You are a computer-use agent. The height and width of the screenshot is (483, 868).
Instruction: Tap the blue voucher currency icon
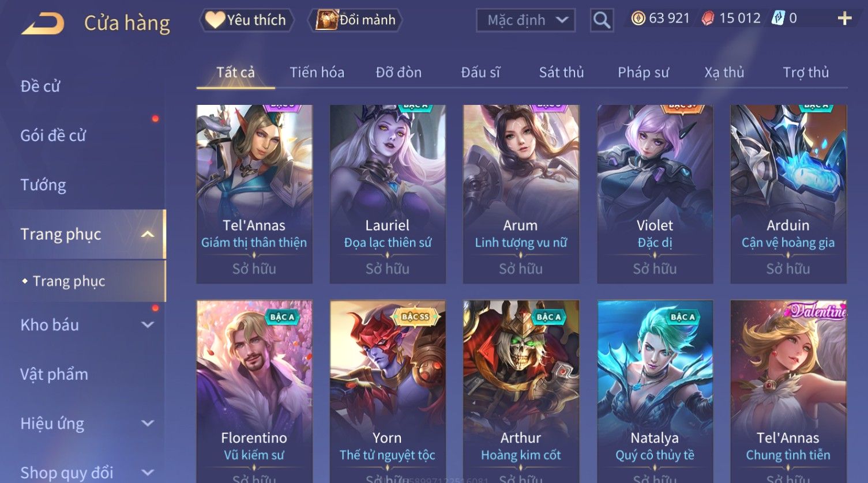click(x=778, y=18)
